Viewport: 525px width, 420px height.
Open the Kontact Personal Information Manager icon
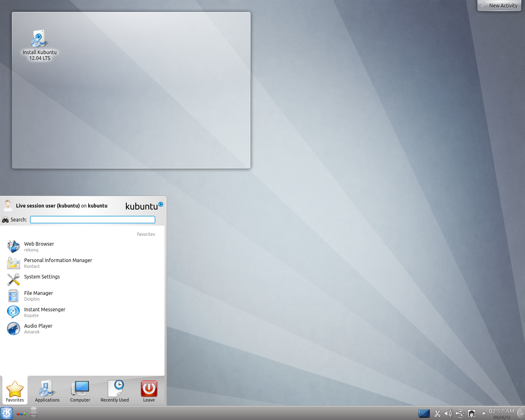pyautogui.click(x=14, y=263)
